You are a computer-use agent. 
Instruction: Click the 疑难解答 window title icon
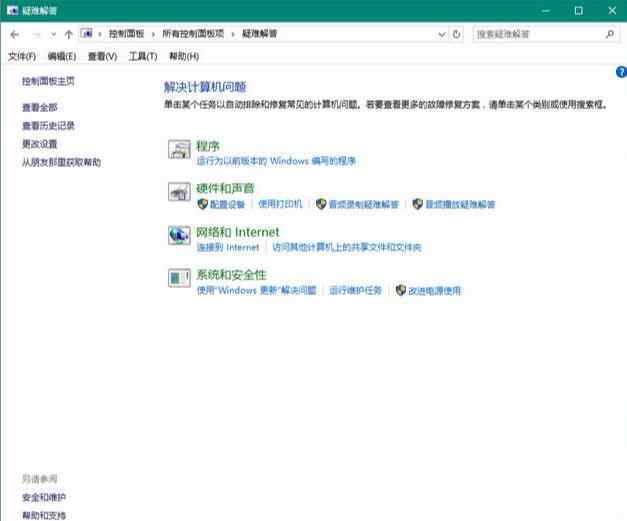click(x=12, y=11)
